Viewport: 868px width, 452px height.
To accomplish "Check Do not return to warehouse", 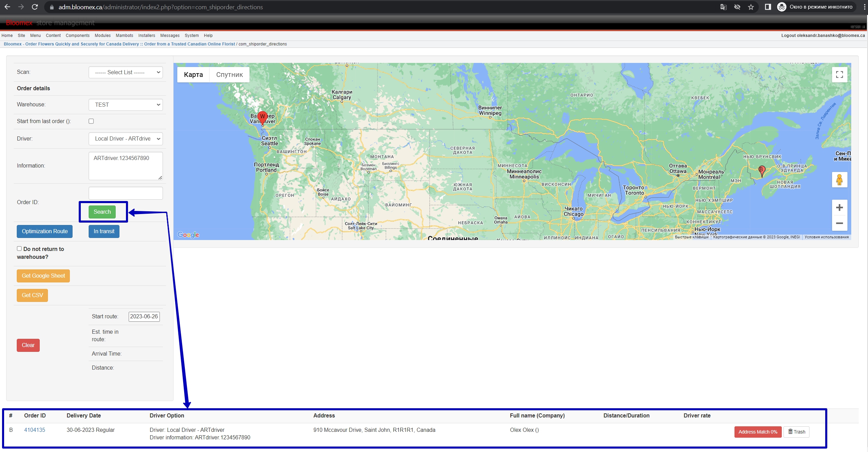I will tap(19, 249).
